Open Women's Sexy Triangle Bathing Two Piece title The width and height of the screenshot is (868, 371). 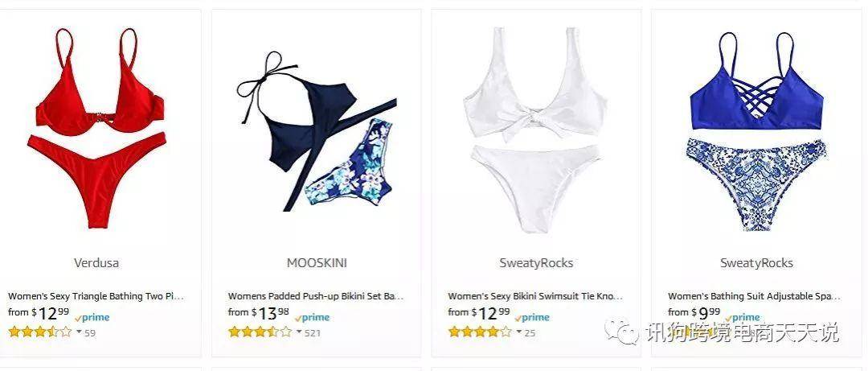click(96, 296)
